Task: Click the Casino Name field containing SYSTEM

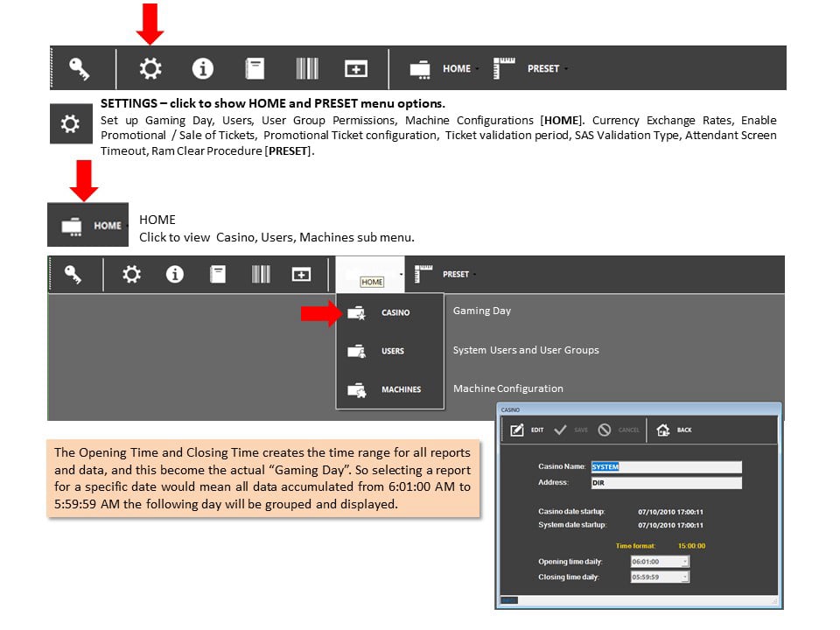Action: [x=667, y=466]
